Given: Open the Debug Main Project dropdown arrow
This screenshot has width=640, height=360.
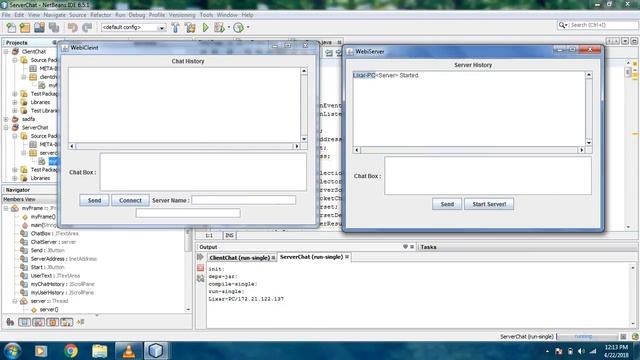Looking at the screenshot, I should 229,27.
